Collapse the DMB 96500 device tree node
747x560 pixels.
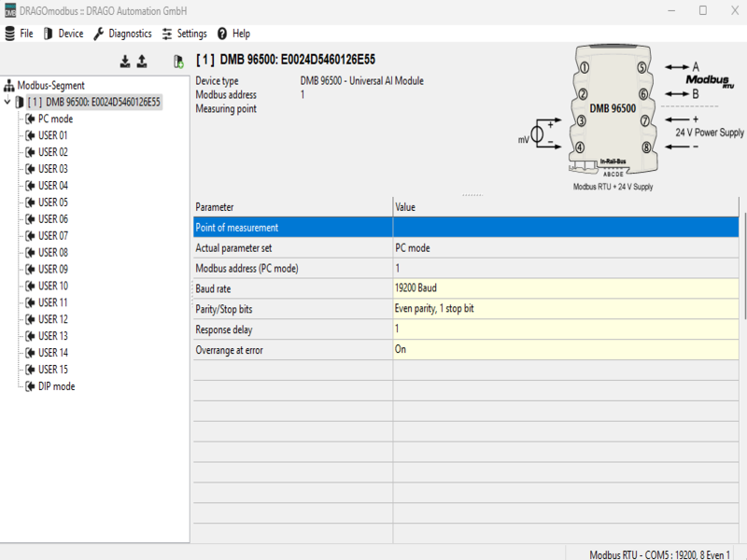7,102
